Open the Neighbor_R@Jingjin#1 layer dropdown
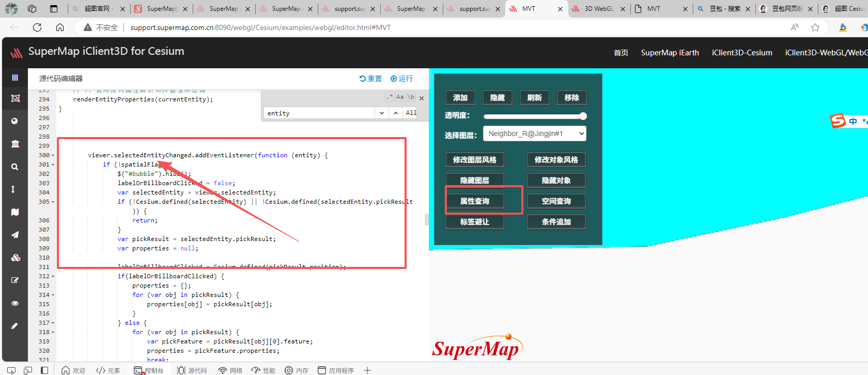Image resolution: width=868 pixels, height=375 pixels. (x=534, y=133)
